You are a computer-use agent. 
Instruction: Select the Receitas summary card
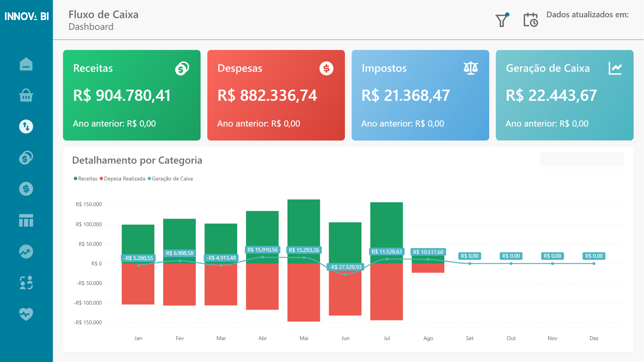tap(132, 95)
